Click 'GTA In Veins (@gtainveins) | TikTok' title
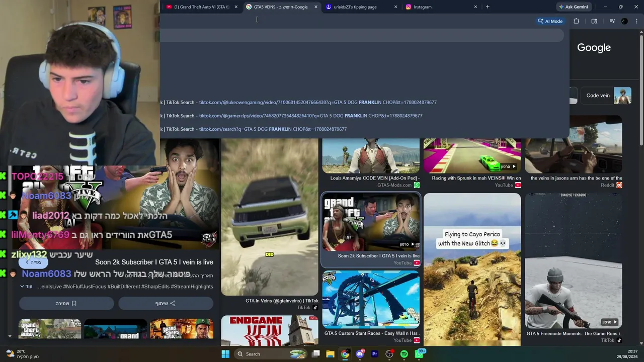Image resolution: width=644 pixels, height=362 pixels. point(282,301)
